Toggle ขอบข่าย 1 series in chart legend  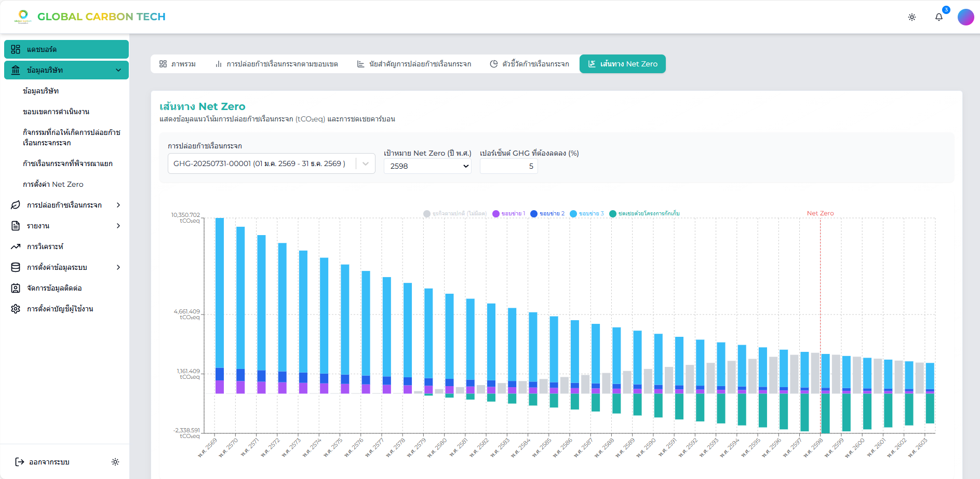509,214
